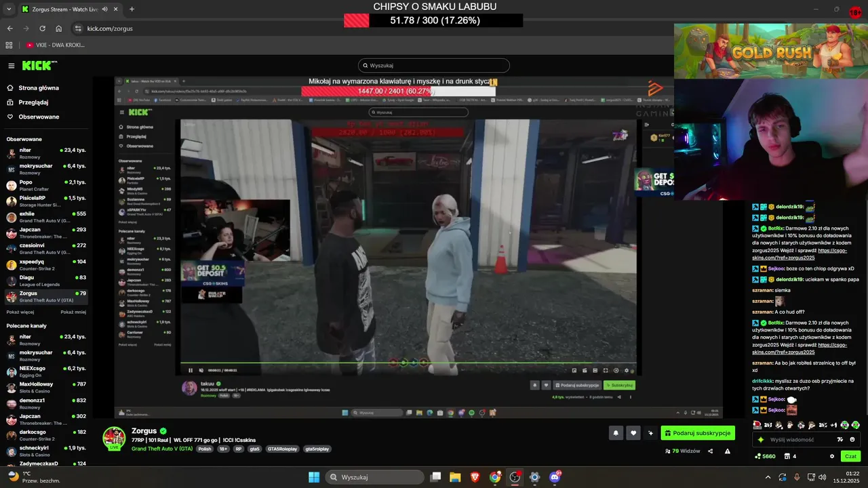Open browser apps grid icon

pyautogui.click(x=9, y=45)
